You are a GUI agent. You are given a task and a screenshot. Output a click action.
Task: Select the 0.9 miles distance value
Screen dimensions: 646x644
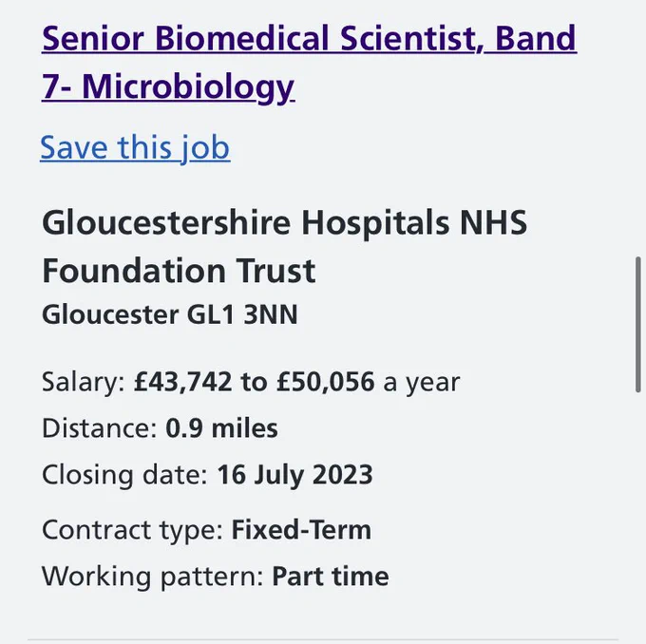(x=221, y=428)
